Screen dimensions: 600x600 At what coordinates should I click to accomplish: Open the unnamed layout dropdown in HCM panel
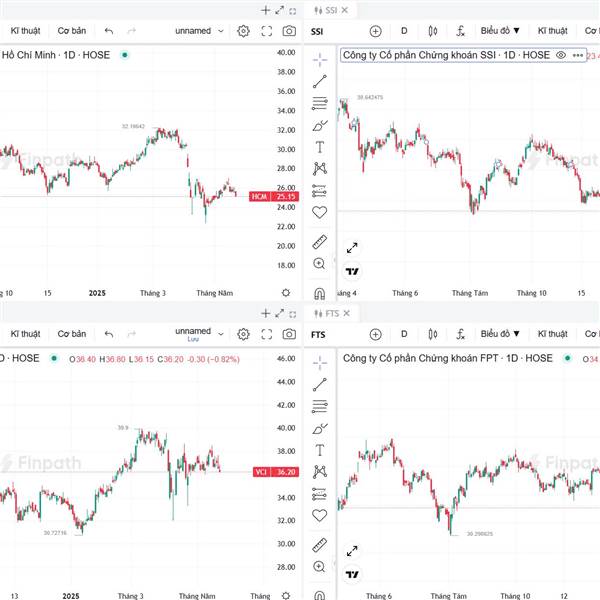click(x=199, y=31)
